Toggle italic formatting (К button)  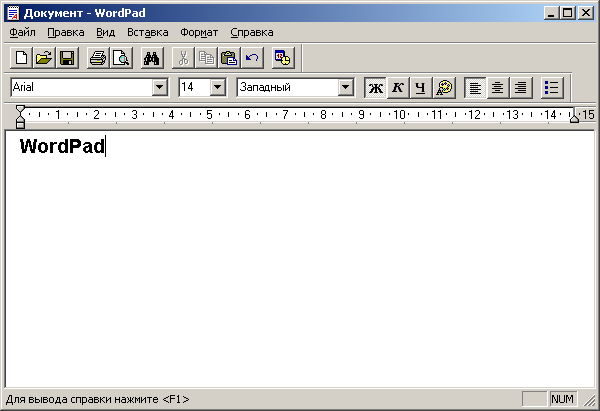pyautogui.click(x=398, y=88)
